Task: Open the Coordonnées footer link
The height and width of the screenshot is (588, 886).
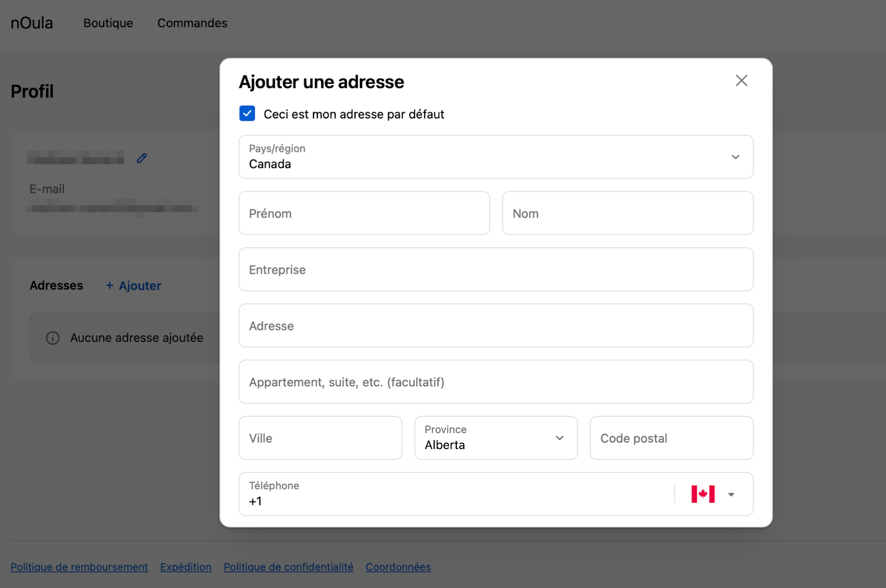Action: coord(398,567)
